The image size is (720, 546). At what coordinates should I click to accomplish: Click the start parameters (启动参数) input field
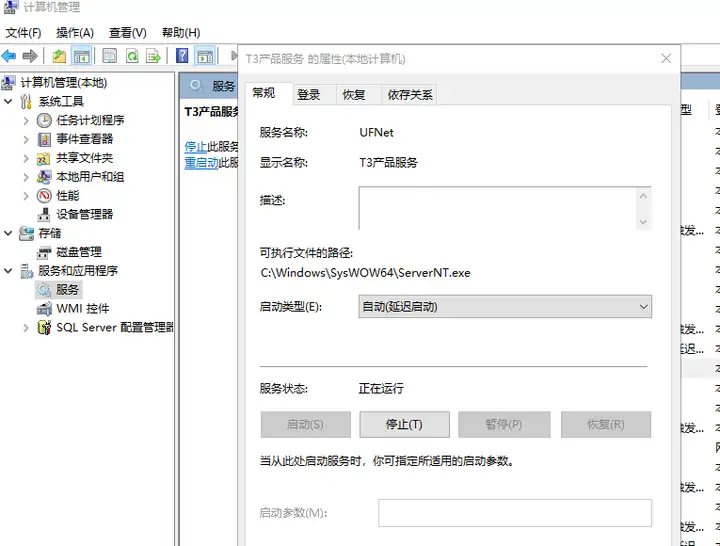(515, 513)
